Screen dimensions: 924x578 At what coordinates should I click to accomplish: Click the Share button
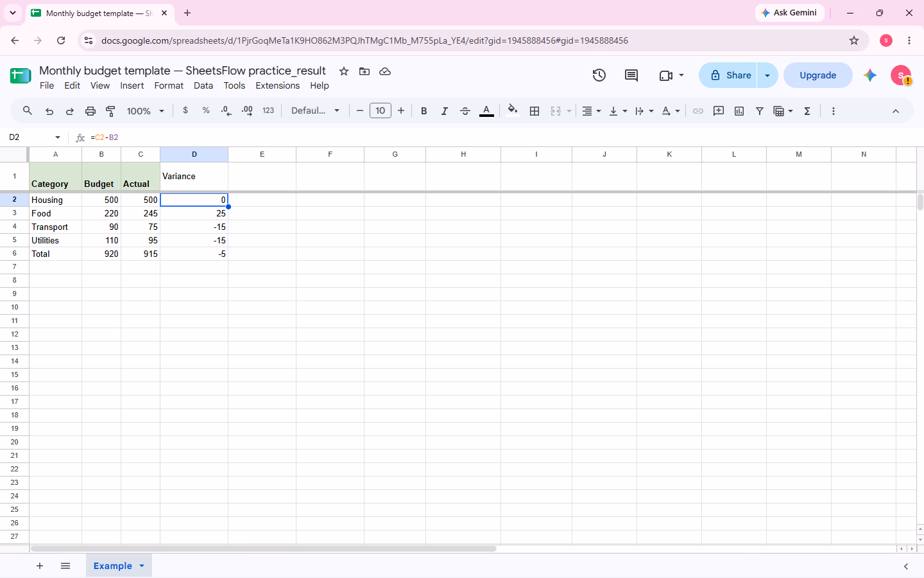click(x=729, y=75)
